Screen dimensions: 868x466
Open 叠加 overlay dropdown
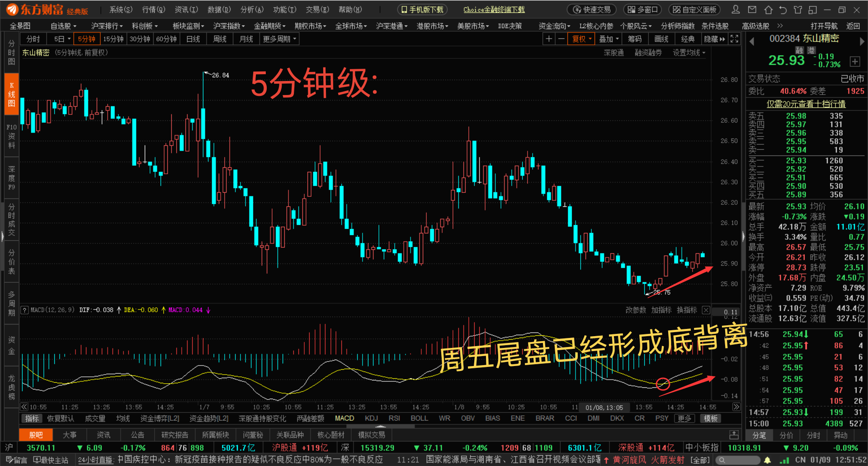click(x=609, y=39)
